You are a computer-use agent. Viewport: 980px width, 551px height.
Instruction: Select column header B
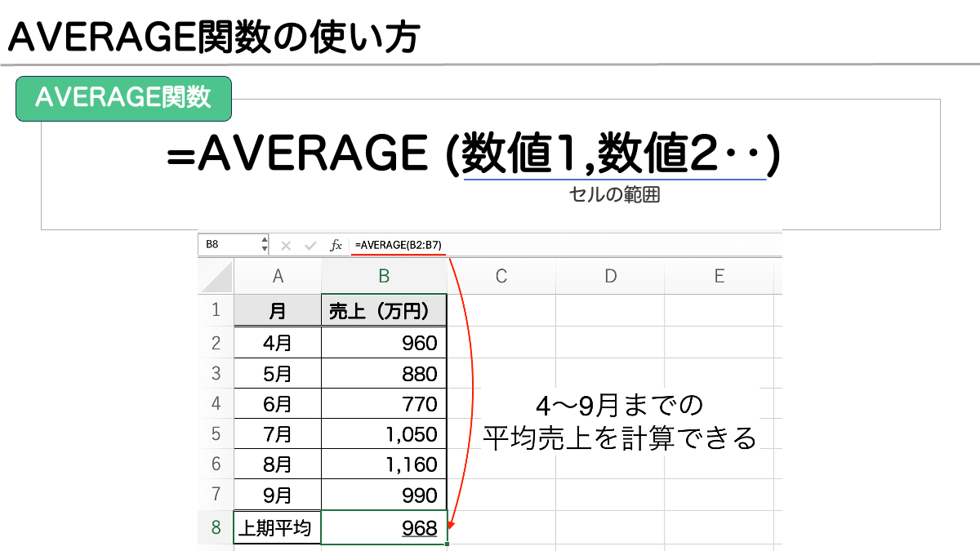pos(384,276)
